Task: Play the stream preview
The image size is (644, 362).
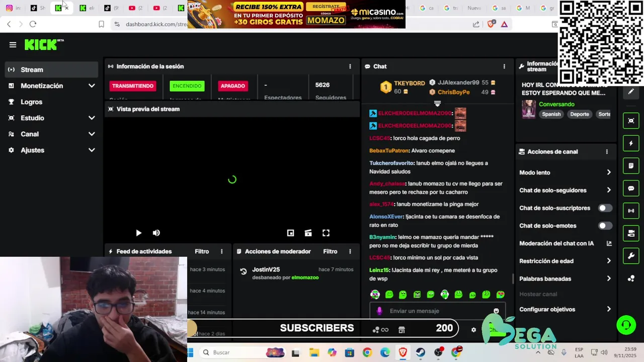Action: pos(138,233)
